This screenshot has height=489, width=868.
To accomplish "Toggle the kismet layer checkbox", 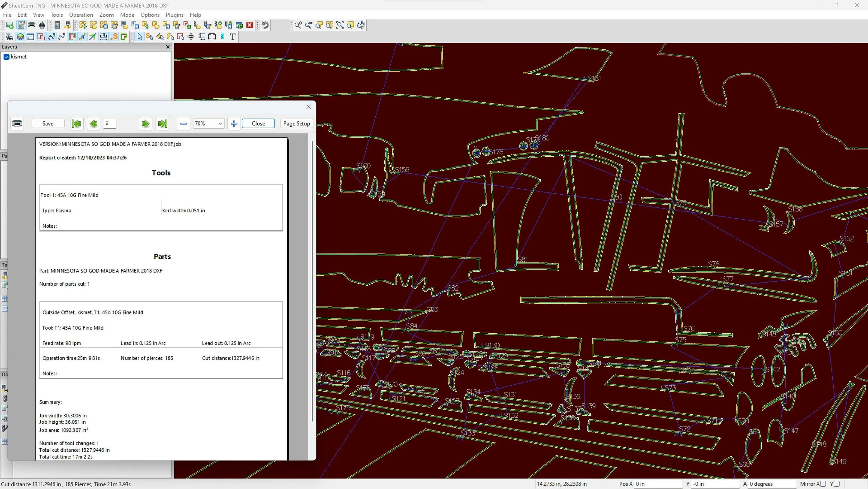I will 6,57.
